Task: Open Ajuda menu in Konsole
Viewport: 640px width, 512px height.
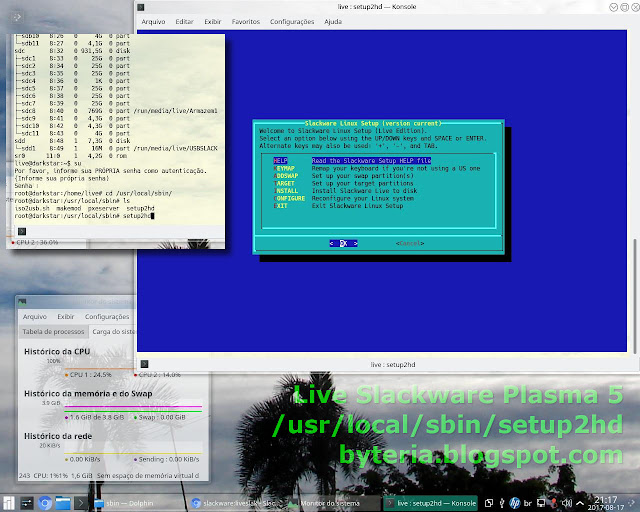Action: [333, 22]
